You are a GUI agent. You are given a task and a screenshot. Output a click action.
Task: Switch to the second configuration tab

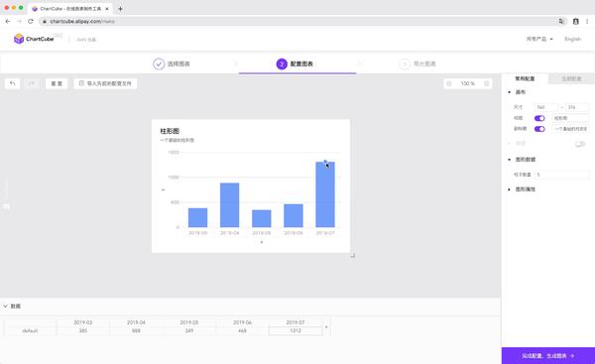(571, 78)
